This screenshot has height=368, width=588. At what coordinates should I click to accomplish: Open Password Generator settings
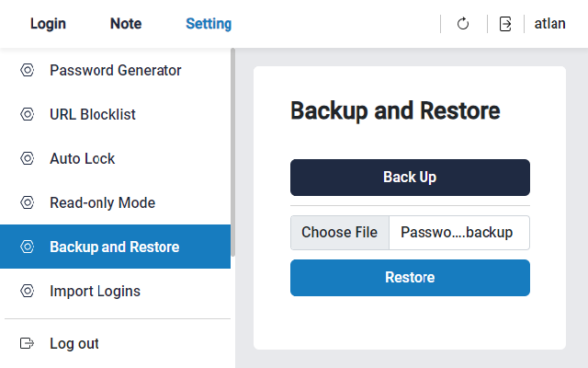tap(116, 70)
